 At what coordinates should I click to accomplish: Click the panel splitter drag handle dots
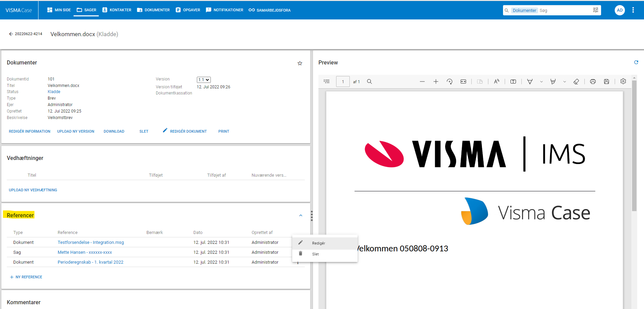(312, 216)
